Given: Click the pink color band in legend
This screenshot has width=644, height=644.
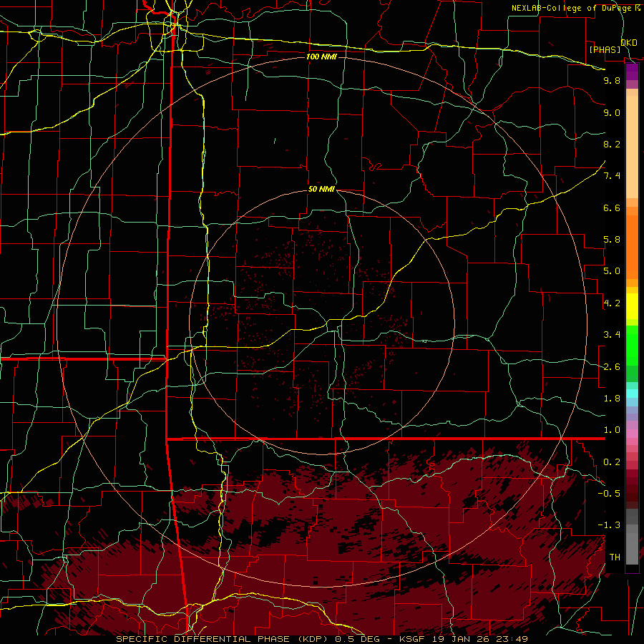Looking at the screenshot, I should (x=632, y=434).
